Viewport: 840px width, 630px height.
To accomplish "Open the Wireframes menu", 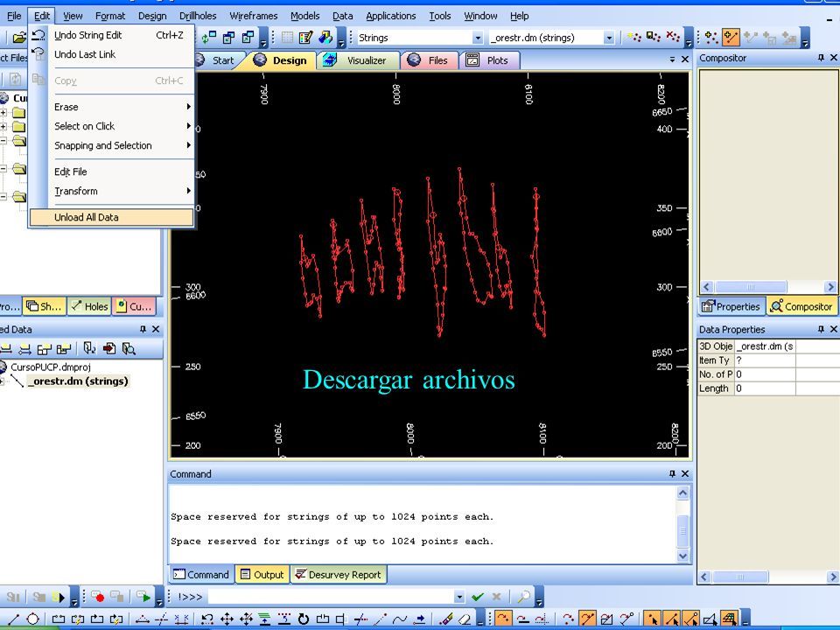I will pyautogui.click(x=254, y=16).
